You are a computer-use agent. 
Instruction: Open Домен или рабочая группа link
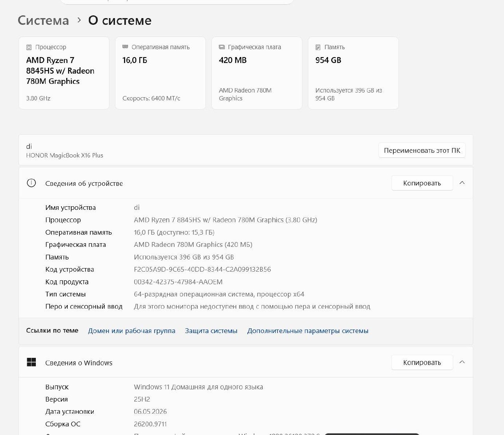[x=132, y=331]
